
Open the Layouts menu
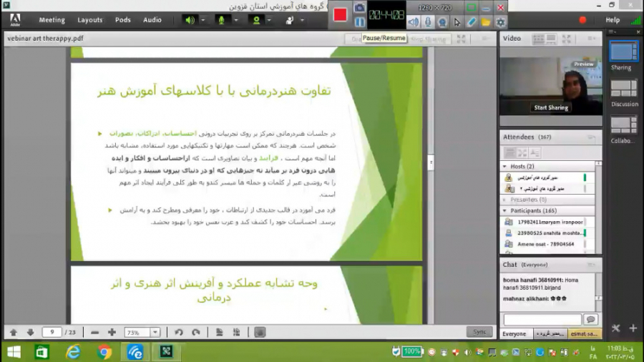90,20
